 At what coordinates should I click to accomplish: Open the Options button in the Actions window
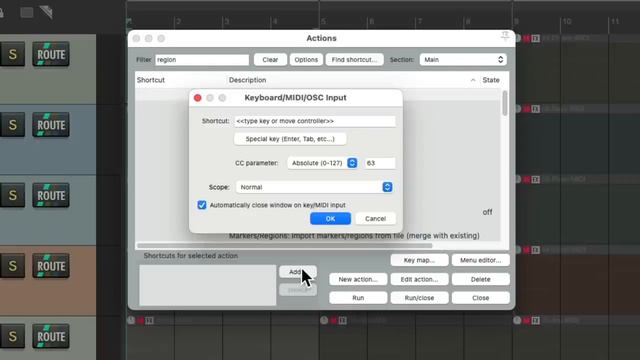(x=306, y=60)
